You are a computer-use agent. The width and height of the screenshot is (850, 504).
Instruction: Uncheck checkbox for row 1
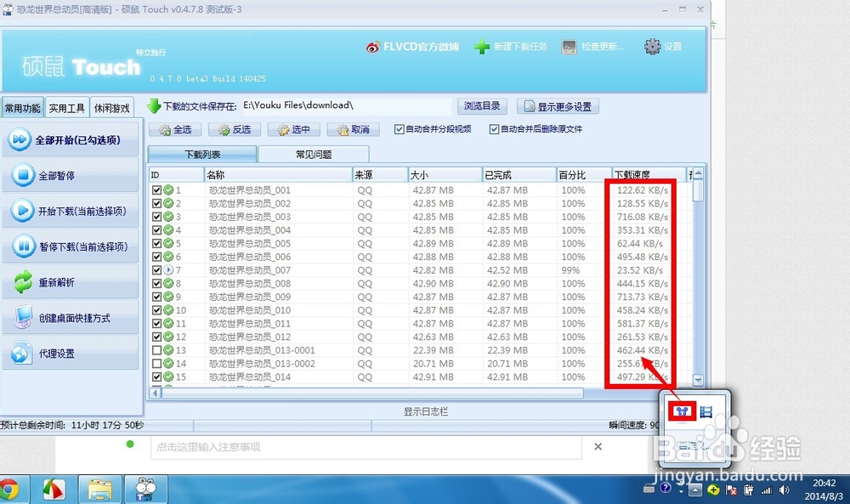pos(156,190)
